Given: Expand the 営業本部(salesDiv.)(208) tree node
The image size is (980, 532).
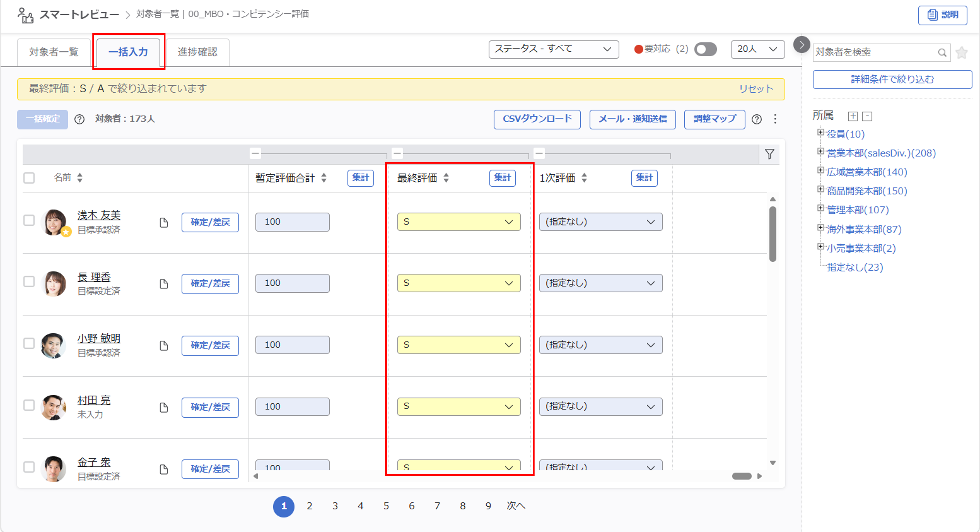Looking at the screenshot, I should [821, 151].
